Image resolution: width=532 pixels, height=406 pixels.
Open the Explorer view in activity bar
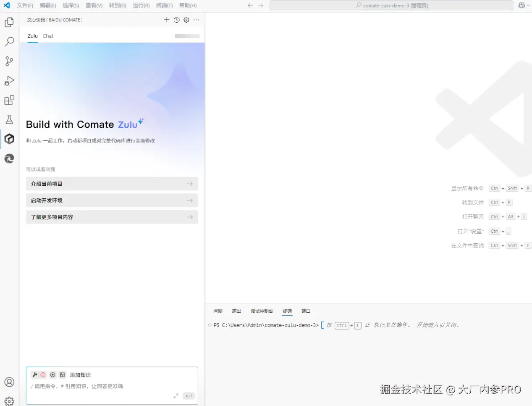pyautogui.click(x=9, y=22)
